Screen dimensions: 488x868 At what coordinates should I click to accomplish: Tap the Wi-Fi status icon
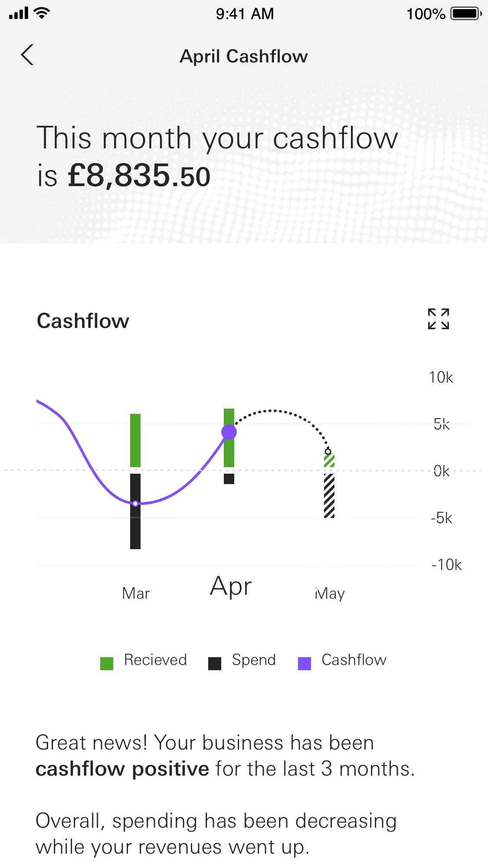pyautogui.click(x=42, y=13)
